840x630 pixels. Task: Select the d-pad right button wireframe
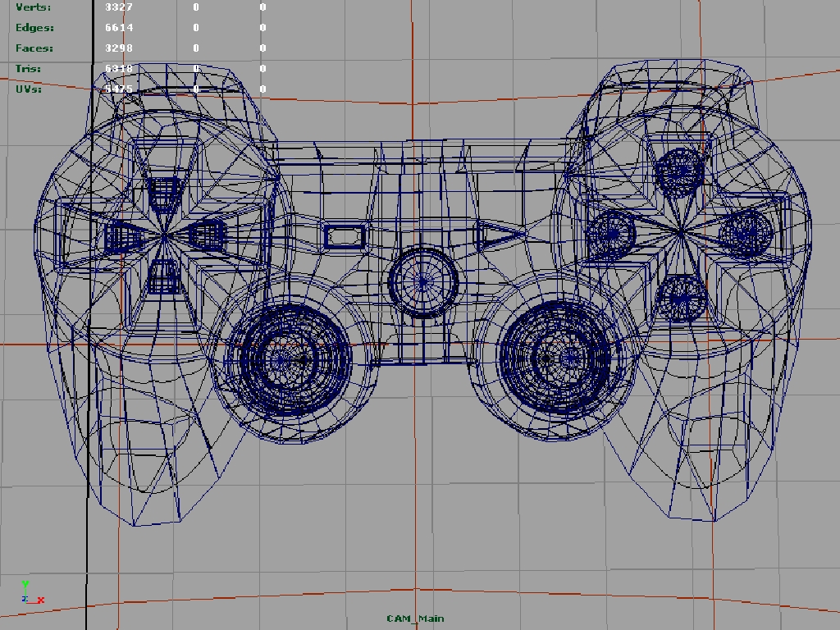(208, 235)
